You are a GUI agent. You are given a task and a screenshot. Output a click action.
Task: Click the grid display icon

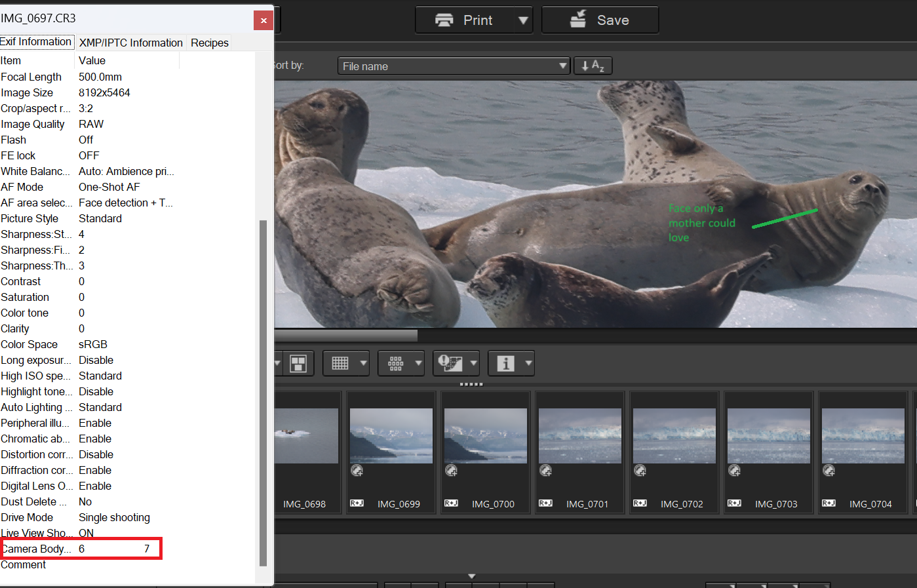click(x=340, y=363)
